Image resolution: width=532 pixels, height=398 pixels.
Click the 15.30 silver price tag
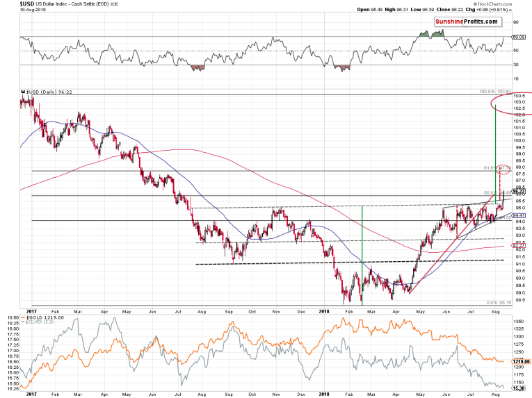[x=519, y=387]
